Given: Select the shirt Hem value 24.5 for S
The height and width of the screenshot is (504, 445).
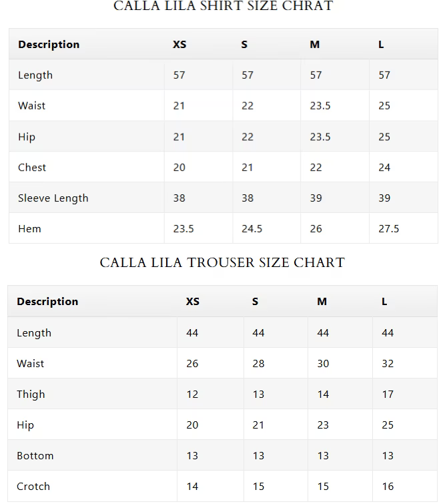Looking at the screenshot, I should (252, 228).
